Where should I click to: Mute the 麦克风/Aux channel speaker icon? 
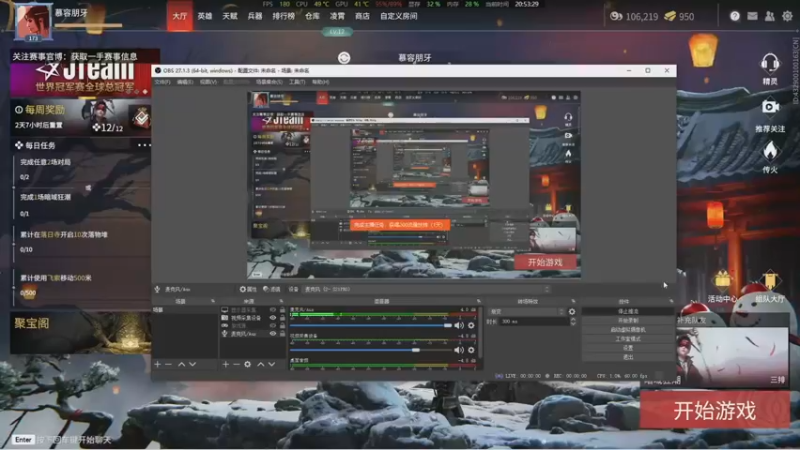[459, 326]
